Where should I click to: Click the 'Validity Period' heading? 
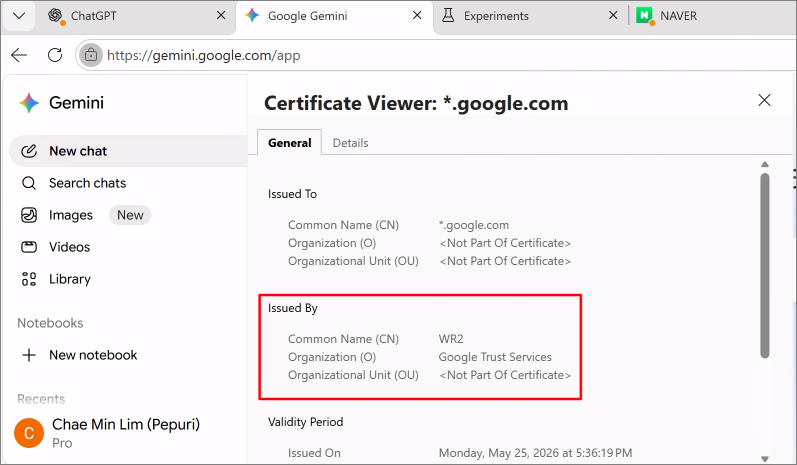click(305, 422)
